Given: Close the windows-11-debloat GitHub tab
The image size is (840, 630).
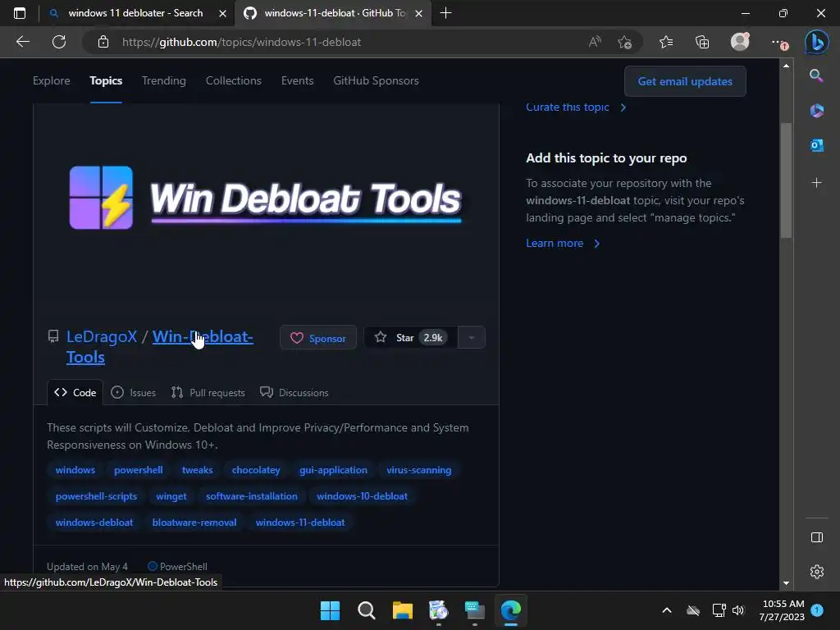Looking at the screenshot, I should click(419, 13).
